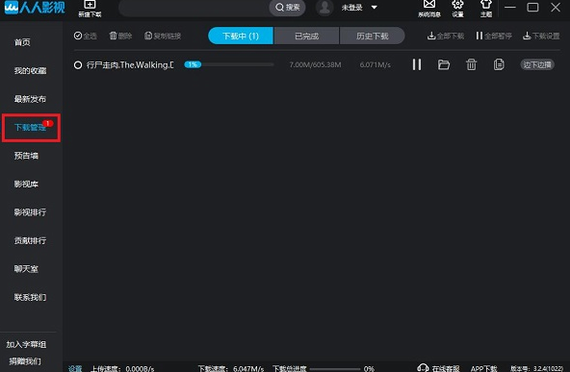Switch to the 历史下载 tab
This screenshot has height=372, width=570.
372,36
